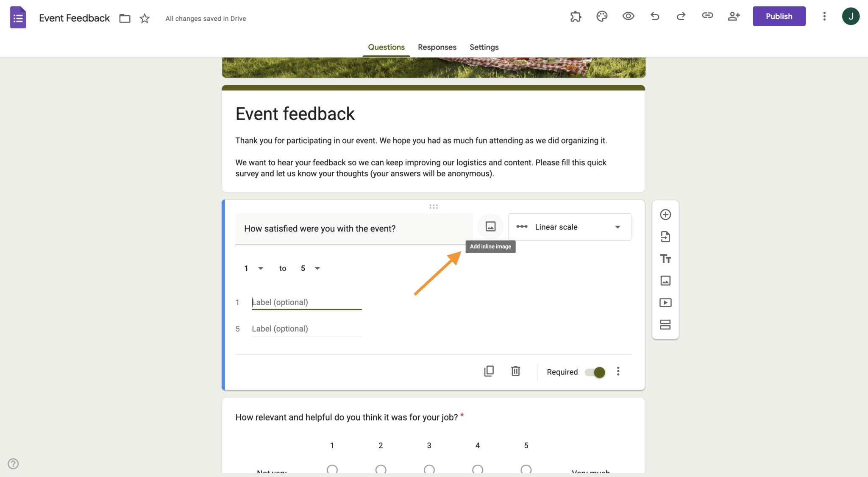
Task: Duplicate the satisfaction question
Action: pyautogui.click(x=489, y=371)
